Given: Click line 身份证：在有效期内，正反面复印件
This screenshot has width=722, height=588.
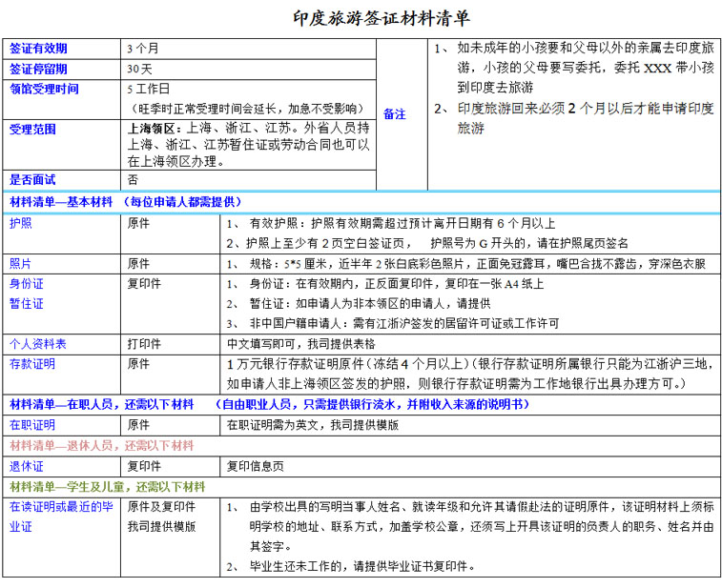Looking at the screenshot, I should click(x=385, y=284).
